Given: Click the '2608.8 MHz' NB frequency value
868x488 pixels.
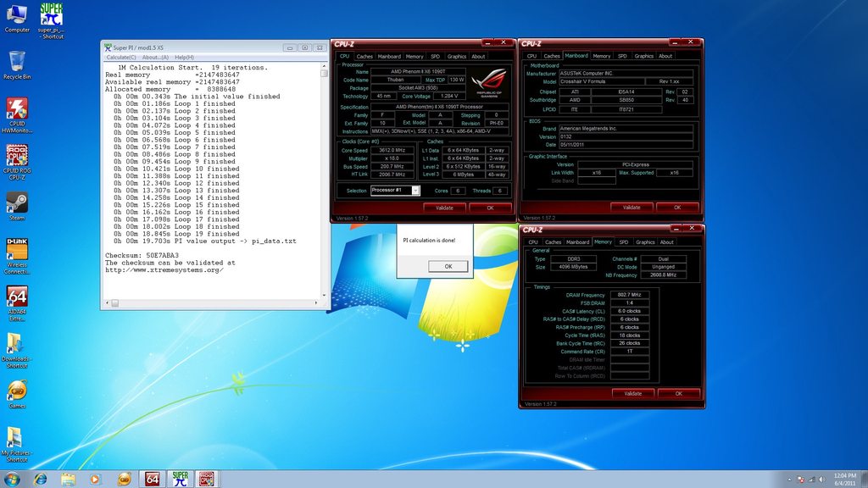Looking at the screenshot, I should click(x=663, y=275).
